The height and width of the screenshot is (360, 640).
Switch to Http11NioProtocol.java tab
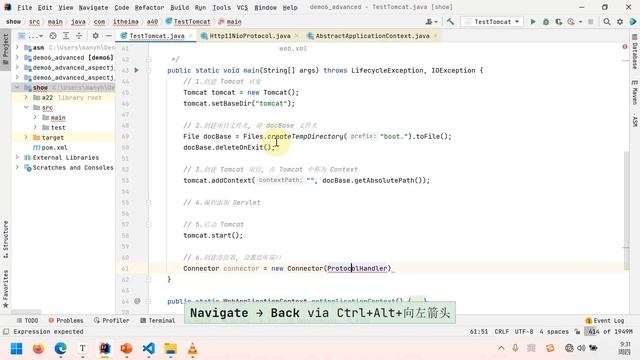pyautogui.click(x=250, y=36)
